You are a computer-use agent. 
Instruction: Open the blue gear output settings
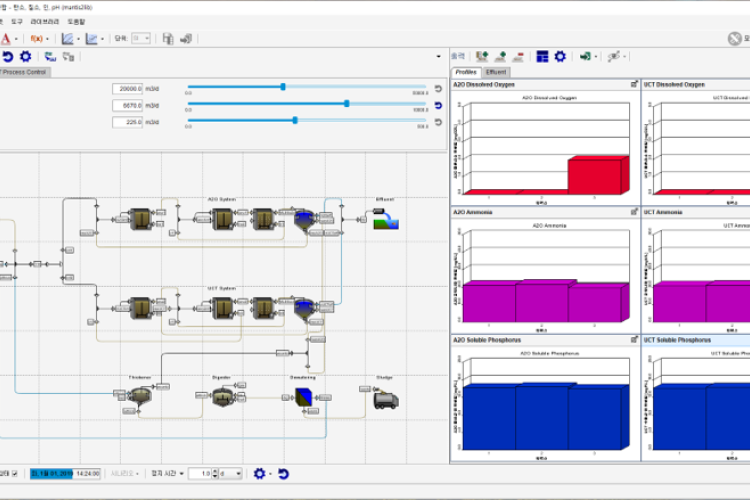560,56
